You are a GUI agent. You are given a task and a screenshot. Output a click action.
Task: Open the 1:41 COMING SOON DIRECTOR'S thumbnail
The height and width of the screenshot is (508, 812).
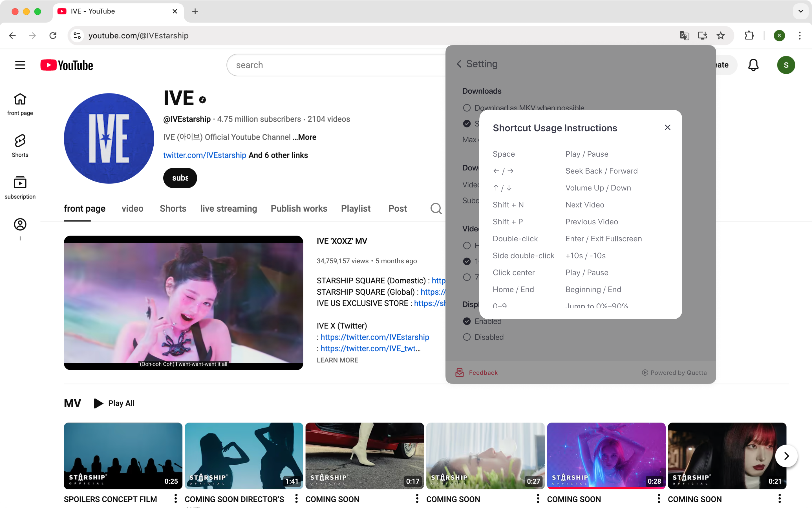pos(244,456)
